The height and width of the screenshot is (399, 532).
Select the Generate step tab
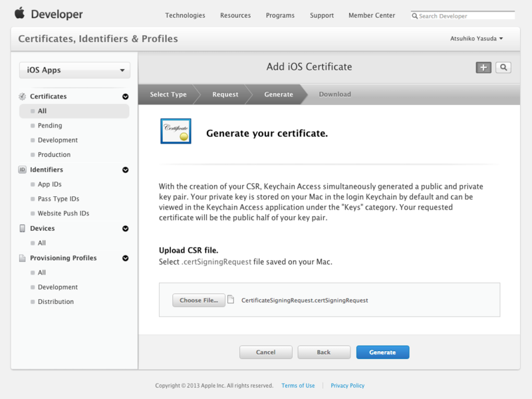(x=279, y=94)
